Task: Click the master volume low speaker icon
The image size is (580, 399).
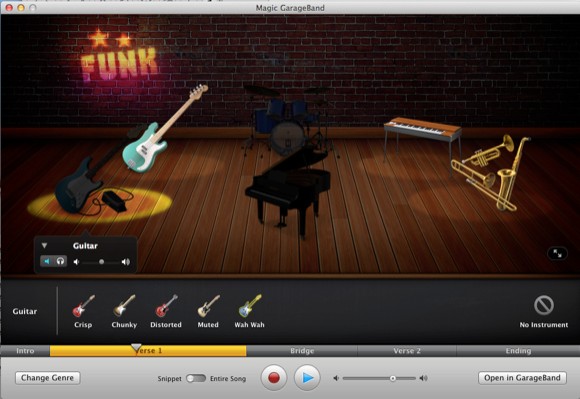Action: [336, 378]
